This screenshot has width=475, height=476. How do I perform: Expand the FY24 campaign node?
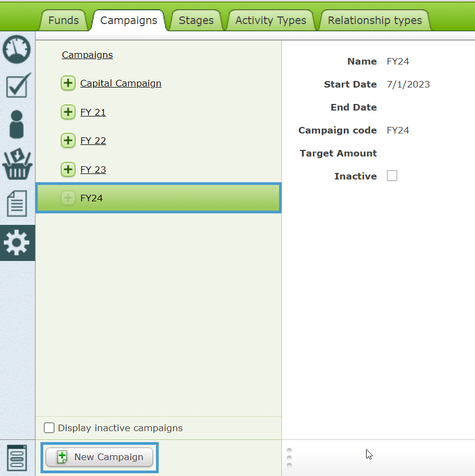68,198
